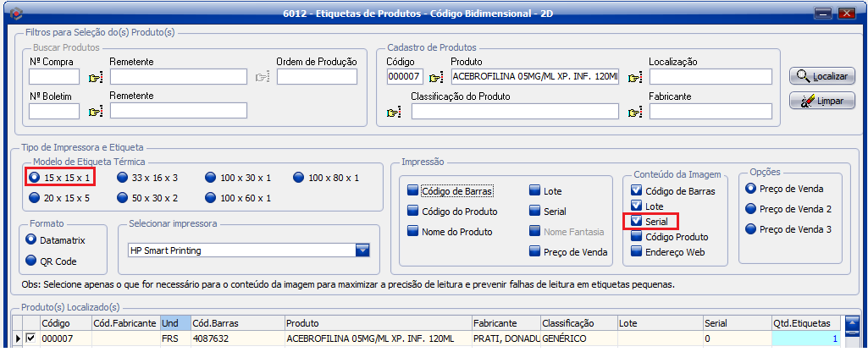Viewport: 868px width, 352px height.
Task: Select the 33 x 16 x 3 label model
Action: (x=122, y=178)
